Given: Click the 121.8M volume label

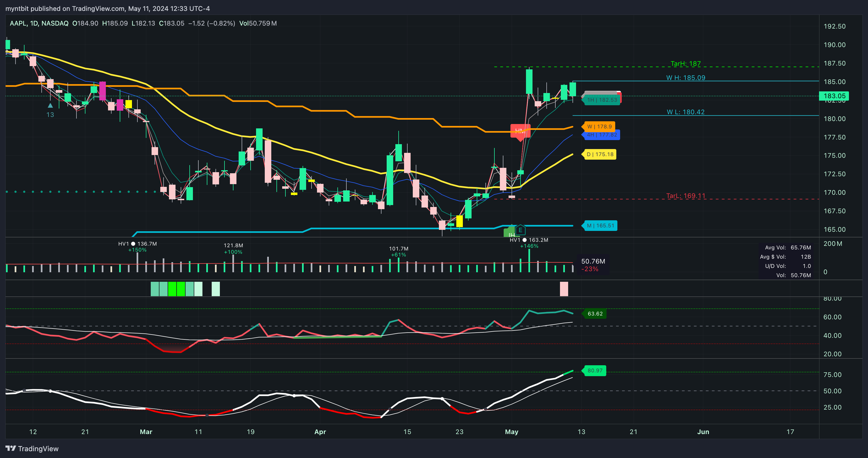Looking at the screenshot, I should click(x=233, y=246).
